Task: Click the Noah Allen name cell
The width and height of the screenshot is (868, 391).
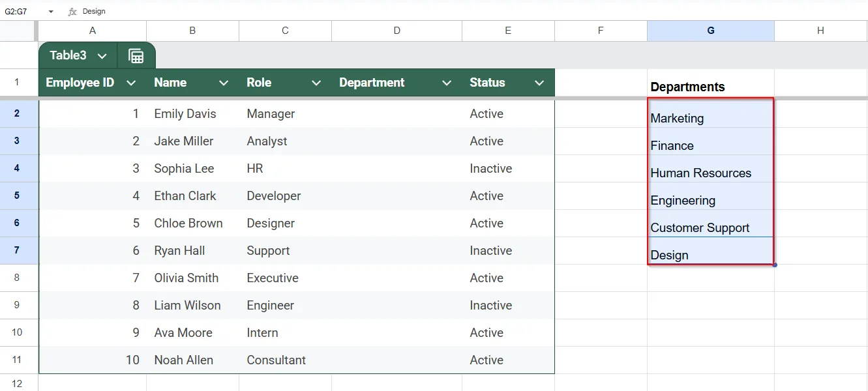Action: coord(192,360)
